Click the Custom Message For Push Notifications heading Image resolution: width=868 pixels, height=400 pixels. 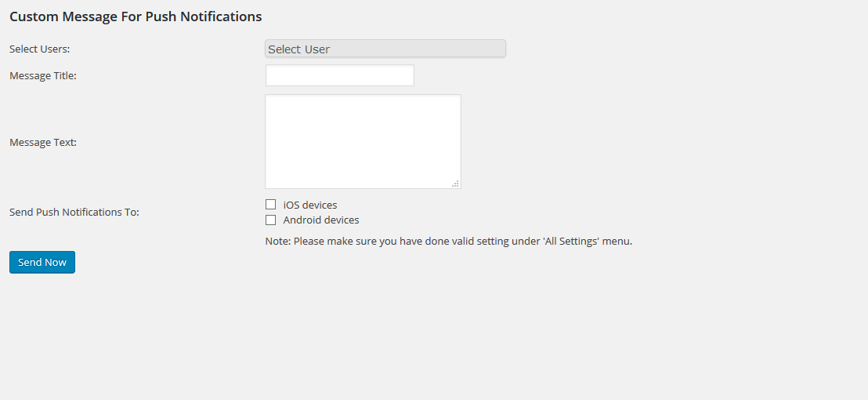coord(136,16)
